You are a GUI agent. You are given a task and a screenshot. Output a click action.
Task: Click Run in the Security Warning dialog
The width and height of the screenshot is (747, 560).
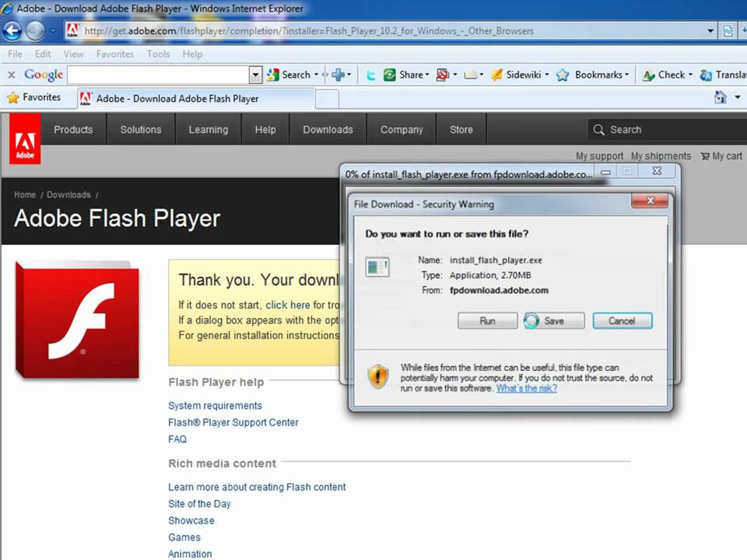click(x=487, y=321)
